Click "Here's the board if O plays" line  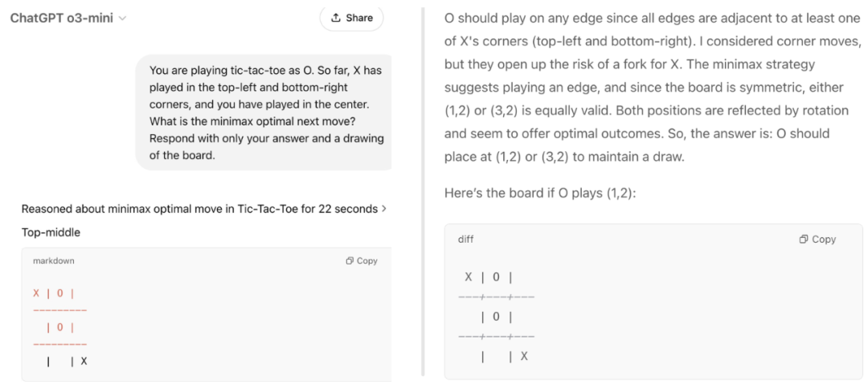click(540, 194)
